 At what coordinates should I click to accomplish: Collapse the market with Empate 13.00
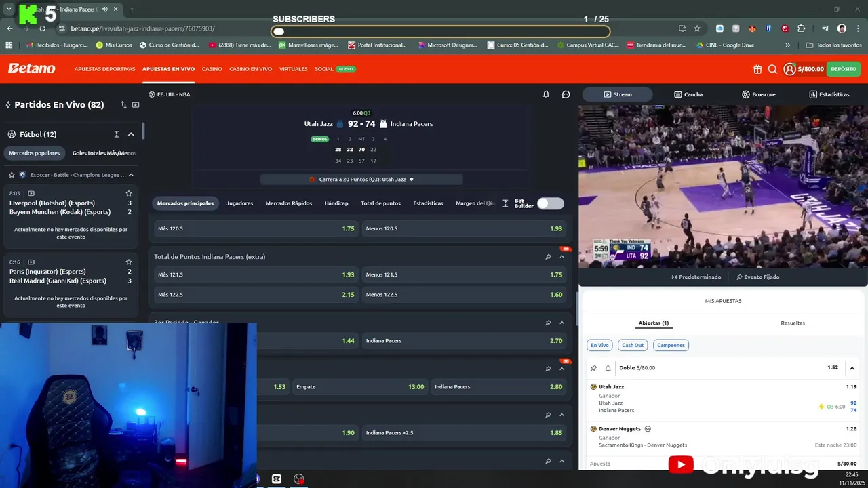tap(561, 369)
